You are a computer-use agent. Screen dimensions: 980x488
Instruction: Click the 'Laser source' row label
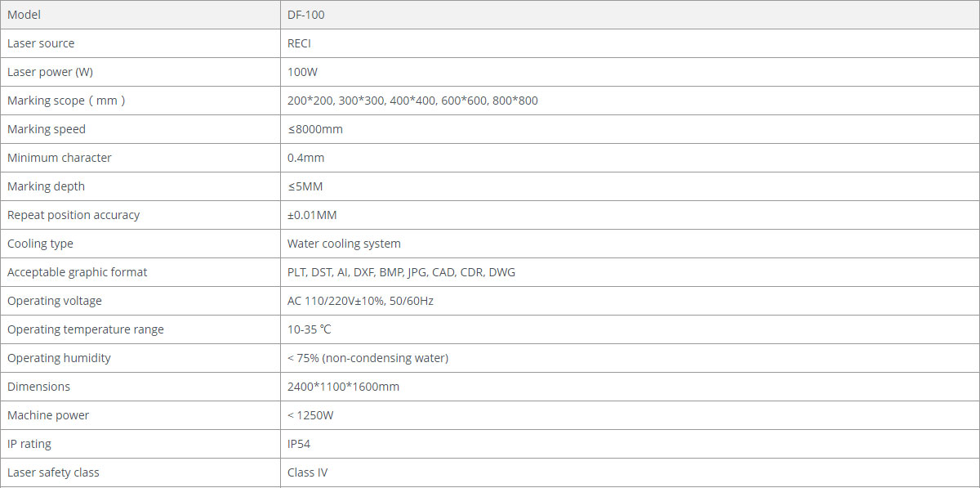(41, 43)
